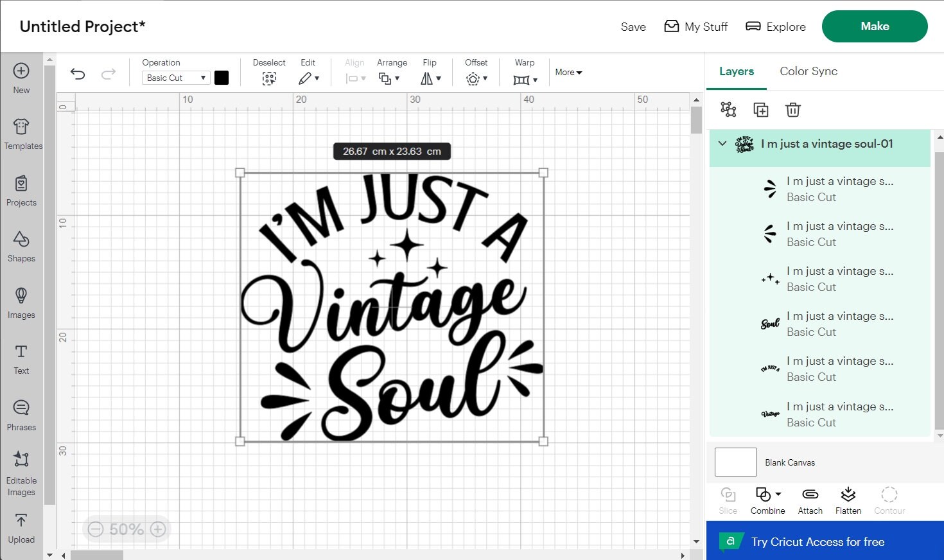Open the Edit pencil dropdown
The image size is (944, 560).
coord(309,77)
